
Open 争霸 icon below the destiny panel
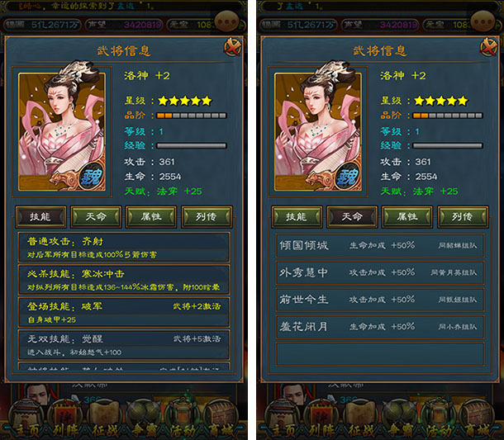(401, 419)
